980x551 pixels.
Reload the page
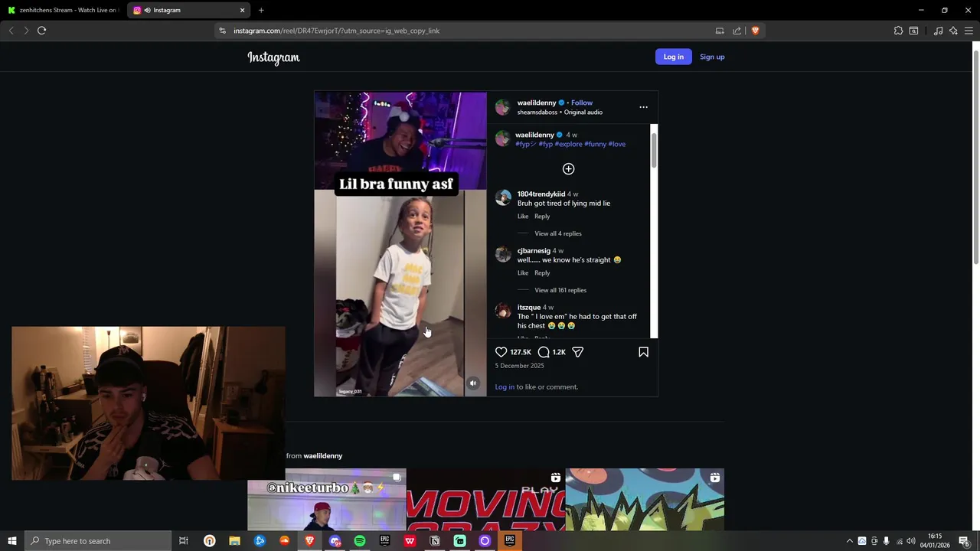coord(41,31)
